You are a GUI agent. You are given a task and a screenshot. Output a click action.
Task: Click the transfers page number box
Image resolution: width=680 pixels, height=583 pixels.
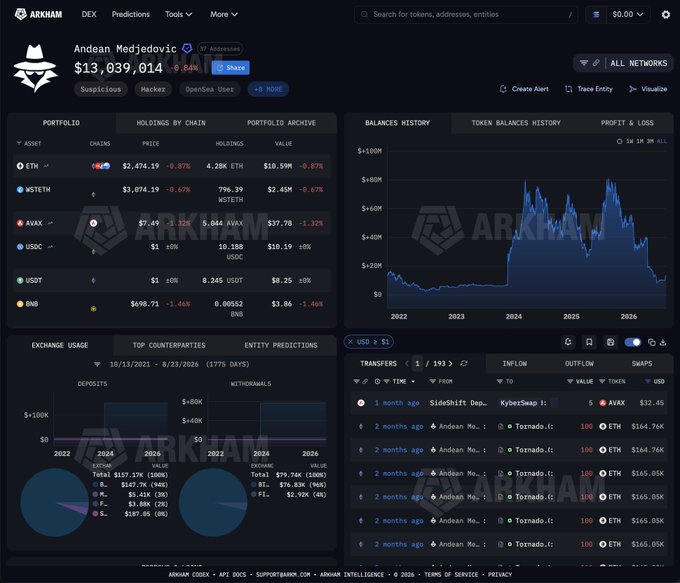pyautogui.click(x=417, y=364)
